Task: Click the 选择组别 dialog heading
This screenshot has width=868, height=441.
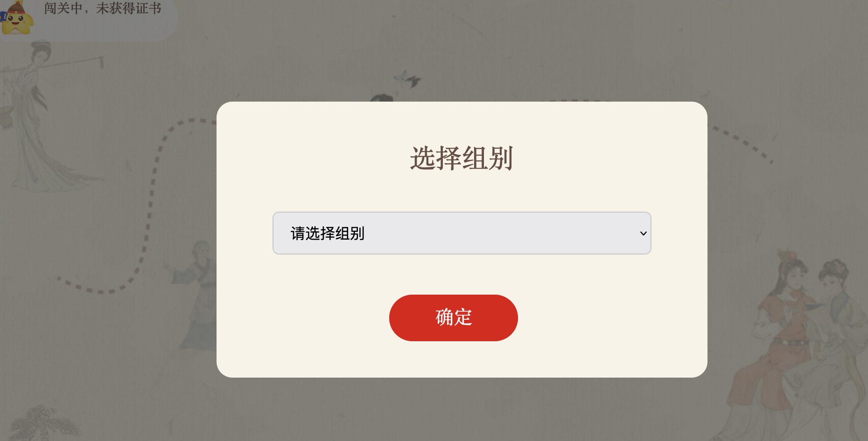Action: point(462,158)
